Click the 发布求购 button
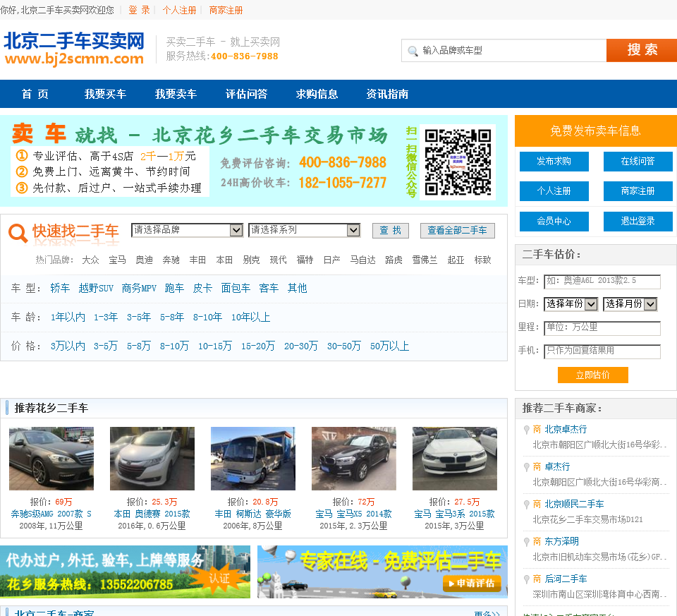 click(554, 161)
